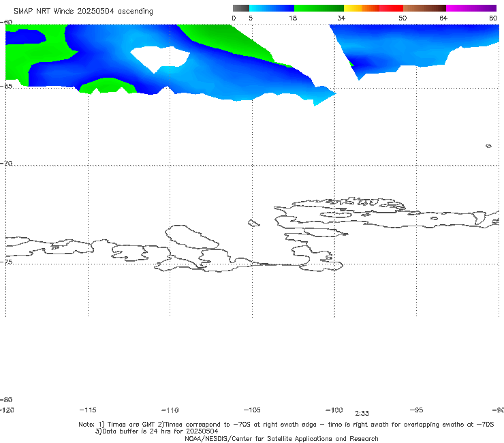The width and height of the screenshot is (504, 443).
Task: Click the 'Data buffer is 24 hrs' note
Action: point(157,431)
